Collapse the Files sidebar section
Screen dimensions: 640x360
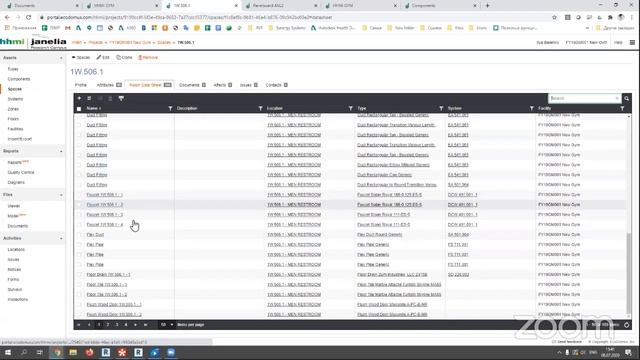click(61, 195)
